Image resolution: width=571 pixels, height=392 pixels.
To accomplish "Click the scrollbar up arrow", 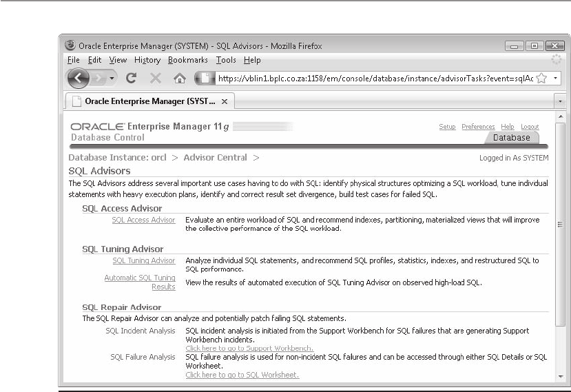I will (561, 116).
